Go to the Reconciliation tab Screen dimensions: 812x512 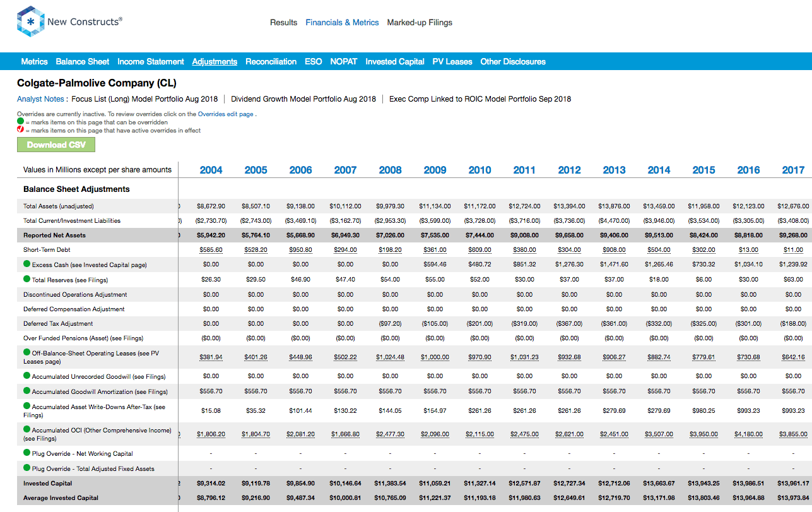271,61
